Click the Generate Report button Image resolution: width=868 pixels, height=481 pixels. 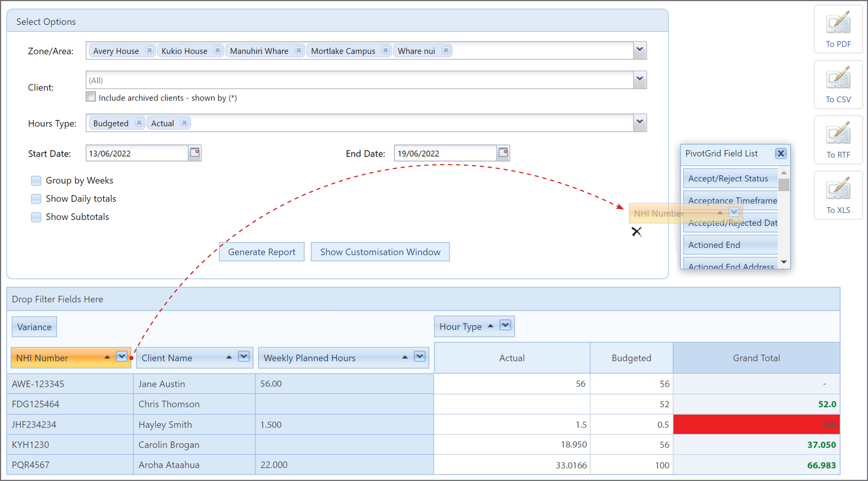pyautogui.click(x=262, y=252)
